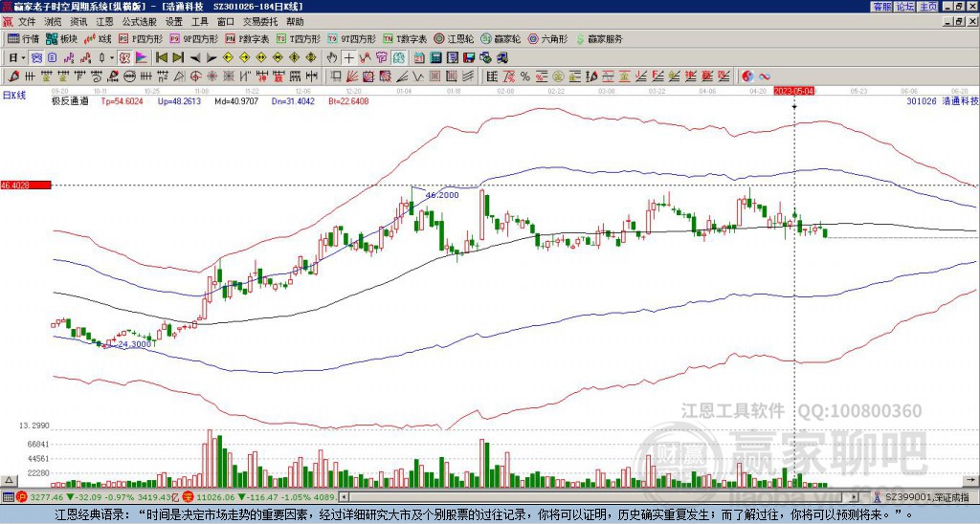Click the 论坛 link

pos(905,7)
